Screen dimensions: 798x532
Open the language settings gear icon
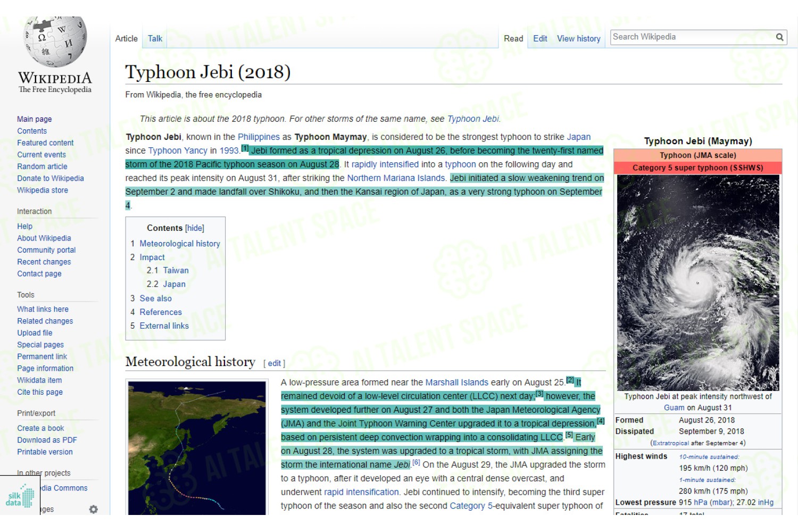(x=94, y=509)
